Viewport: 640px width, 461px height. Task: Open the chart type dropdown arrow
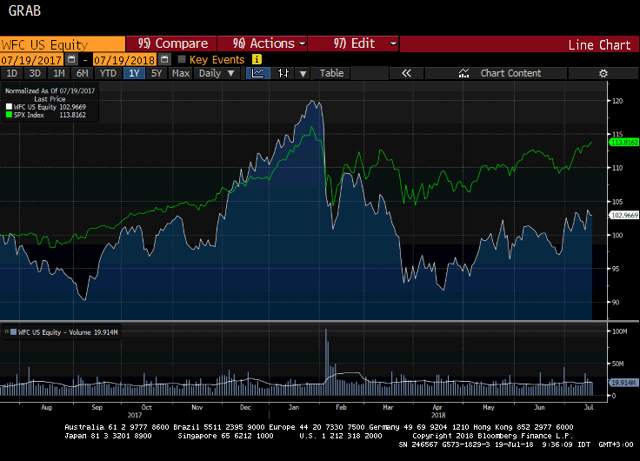303,73
